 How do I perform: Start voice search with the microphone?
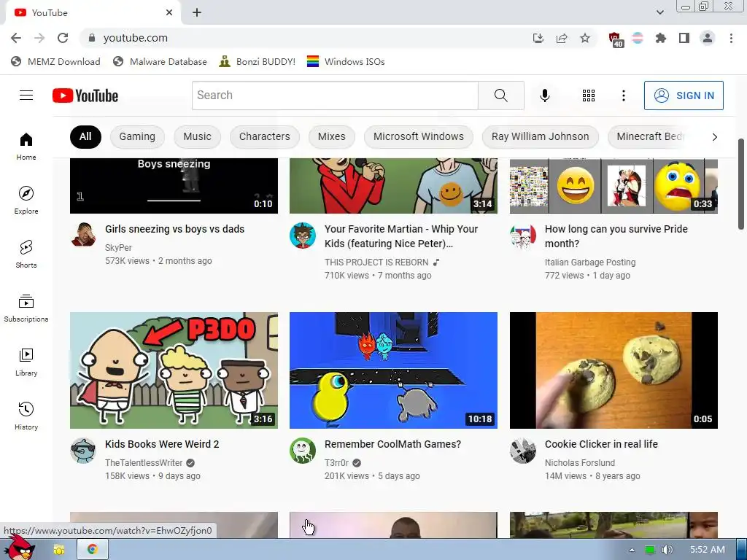point(544,96)
